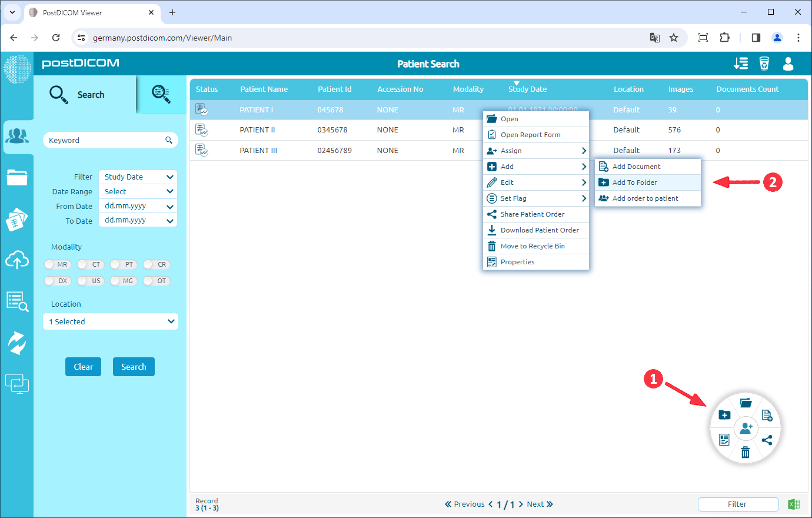Viewport: 812px width, 518px height.
Task: Expand the Date Range selector
Action: click(137, 191)
